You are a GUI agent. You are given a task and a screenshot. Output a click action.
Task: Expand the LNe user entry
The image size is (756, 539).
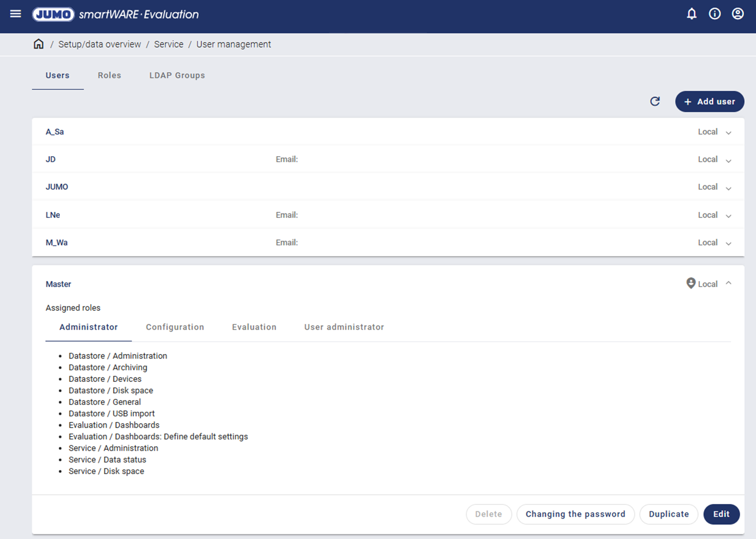click(x=728, y=216)
